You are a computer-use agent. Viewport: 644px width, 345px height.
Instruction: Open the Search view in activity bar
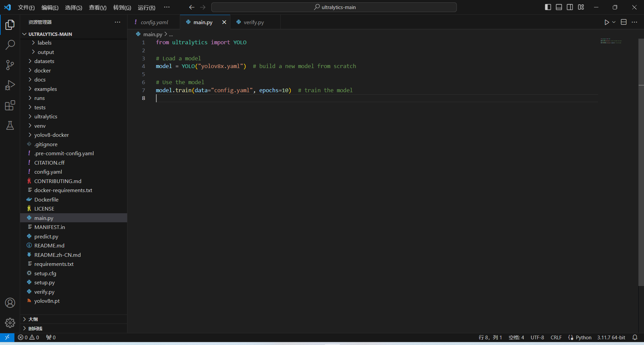pyautogui.click(x=10, y=45)
